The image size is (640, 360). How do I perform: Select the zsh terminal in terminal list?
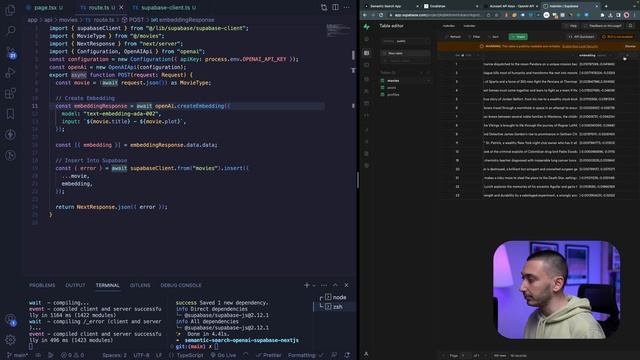(x=335, y=307)
